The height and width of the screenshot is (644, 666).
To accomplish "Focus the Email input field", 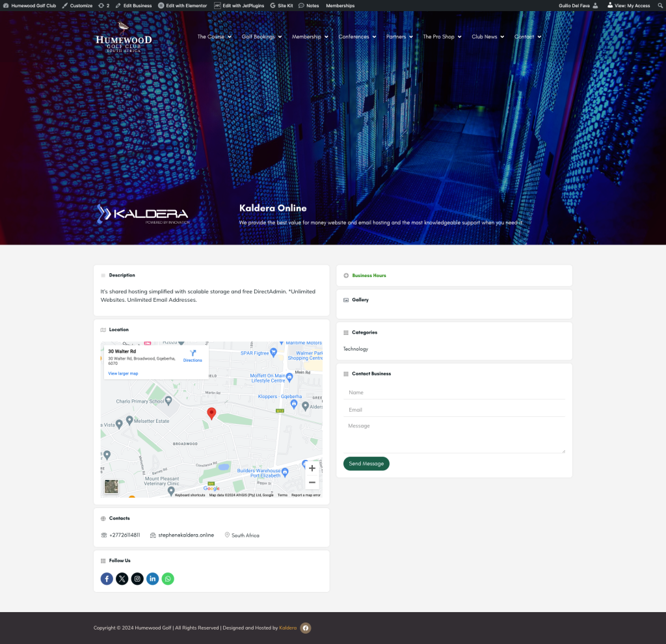I will click(454, 410).
